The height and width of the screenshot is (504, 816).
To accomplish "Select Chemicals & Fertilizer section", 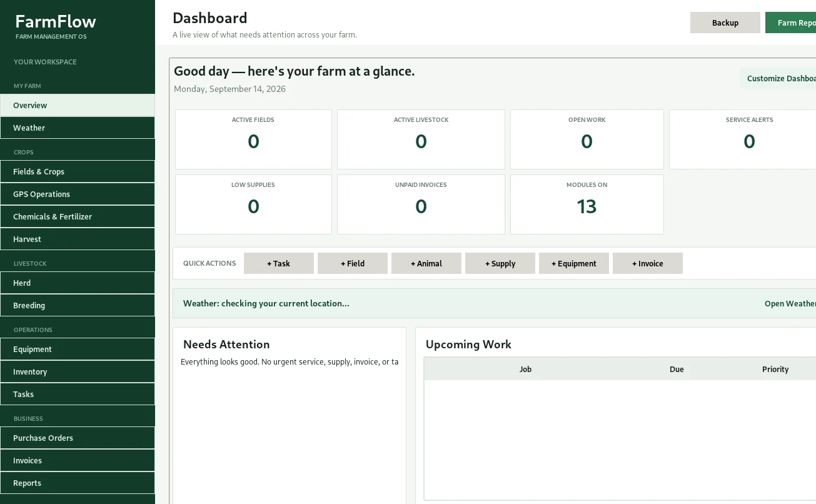I will point(78,216).
